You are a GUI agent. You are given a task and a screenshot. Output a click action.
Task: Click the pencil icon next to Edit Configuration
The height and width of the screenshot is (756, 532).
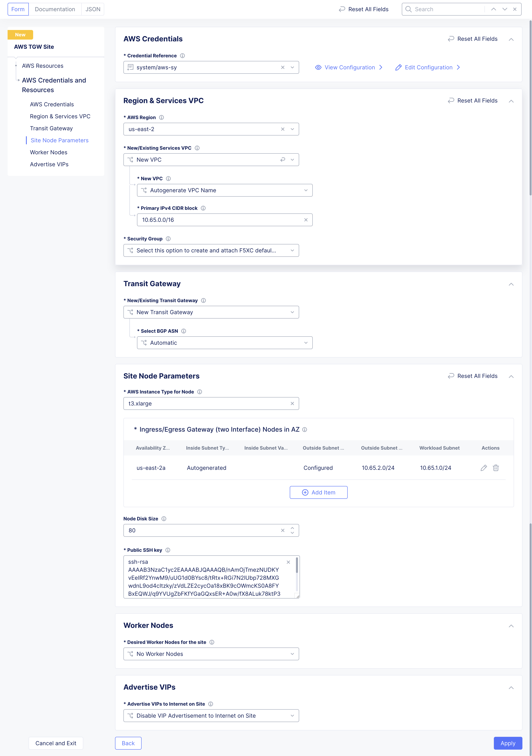coord(398,67)
